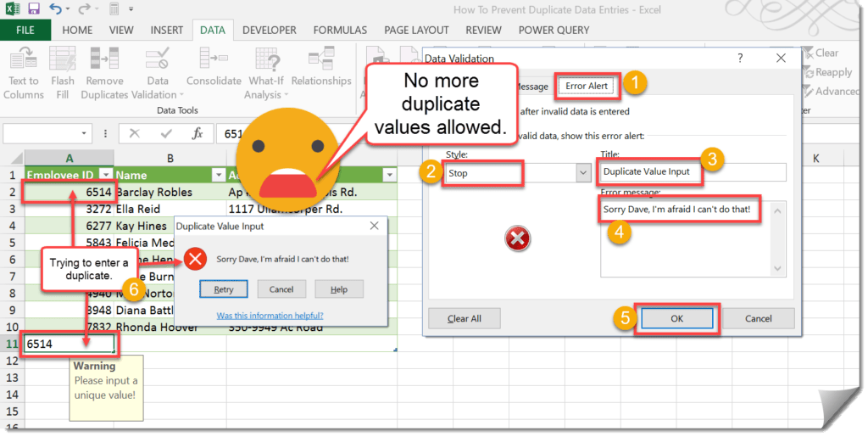This screenshot has height=437, width=868.
Task: Select cell with Employee ID 6277
Action: 70,226
